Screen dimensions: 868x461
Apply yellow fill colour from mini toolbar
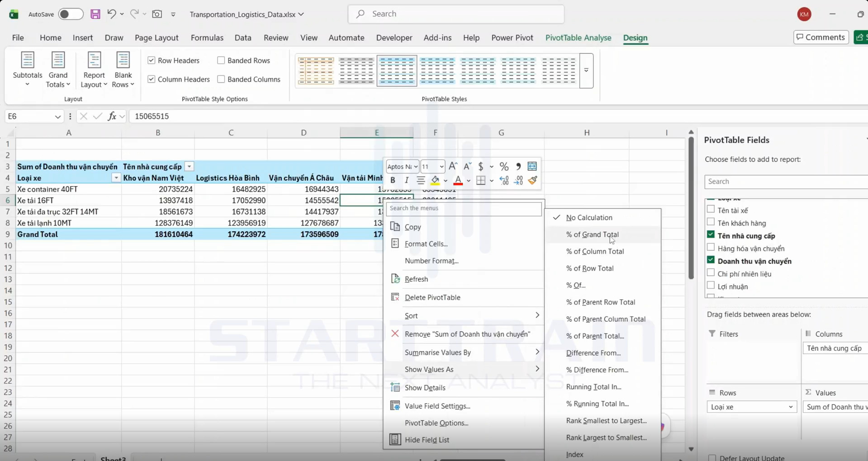pyautogui.click(x=435, y=180)
